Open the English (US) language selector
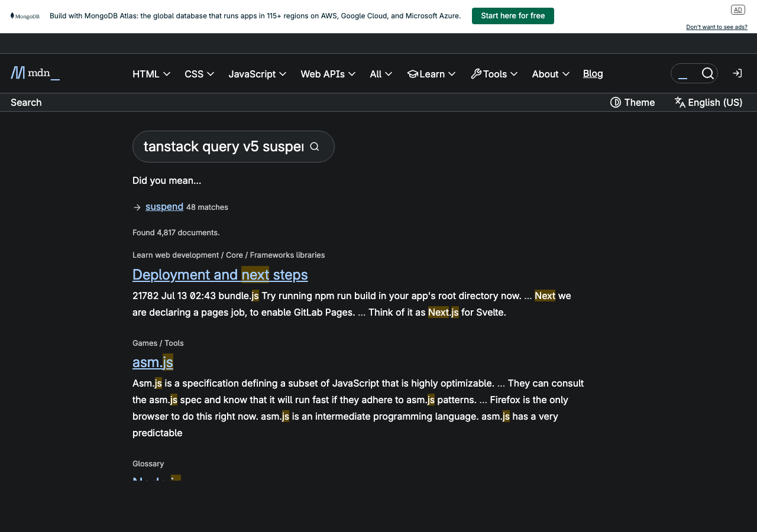The image size is (757, 532). pyautogui.click(x=708, y=102)
